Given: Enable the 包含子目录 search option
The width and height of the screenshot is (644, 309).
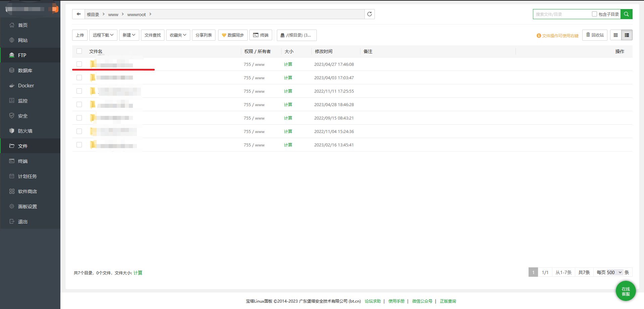Looking at the screenshot, I should 594,14.
